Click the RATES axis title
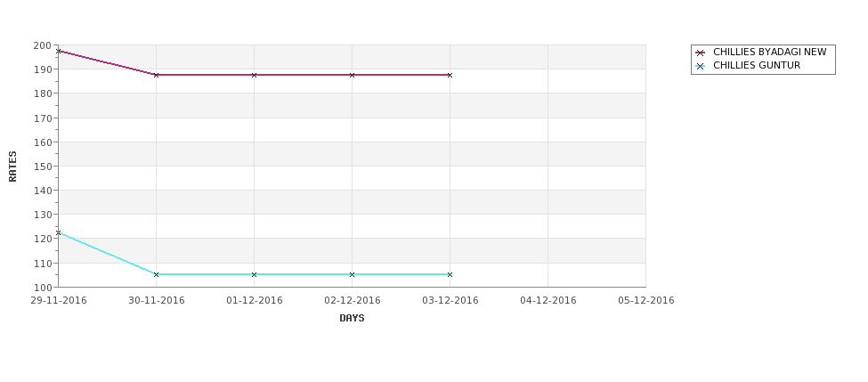This screenshot has height=382, width=868. 12,167
